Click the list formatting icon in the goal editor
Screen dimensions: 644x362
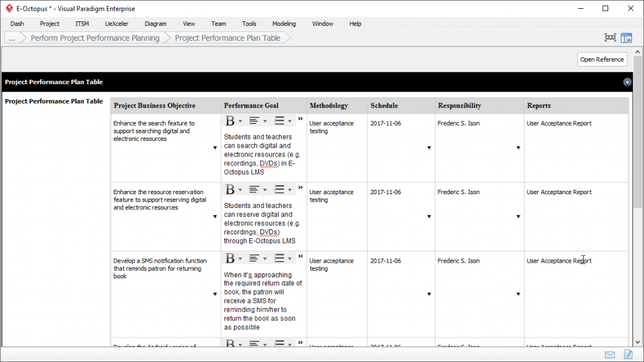[x=278, y=119]
